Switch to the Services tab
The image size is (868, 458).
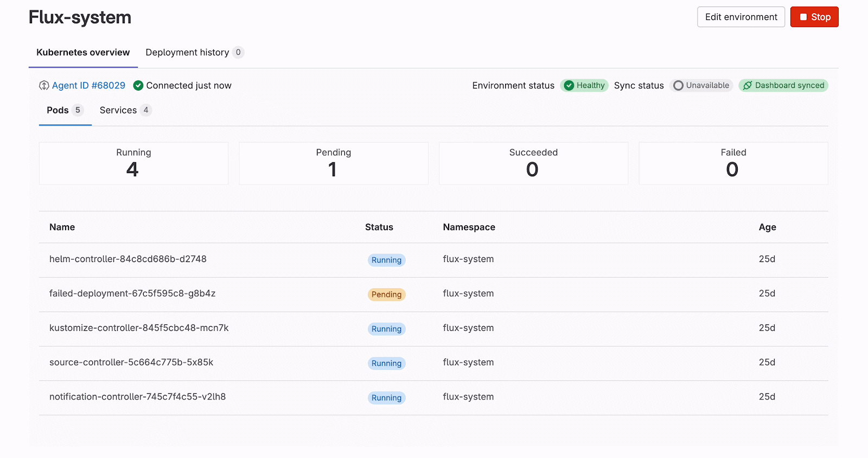tap(125, 111)
